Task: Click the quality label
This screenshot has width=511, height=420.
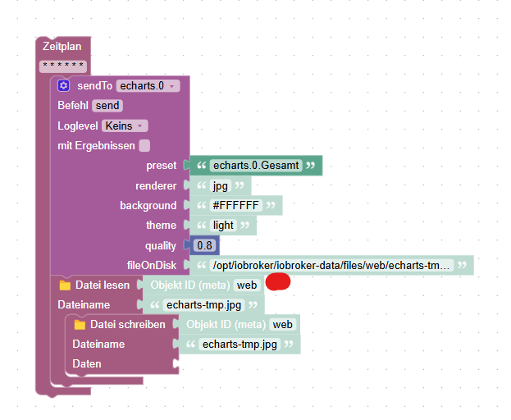Action: [x=161, y=245]
